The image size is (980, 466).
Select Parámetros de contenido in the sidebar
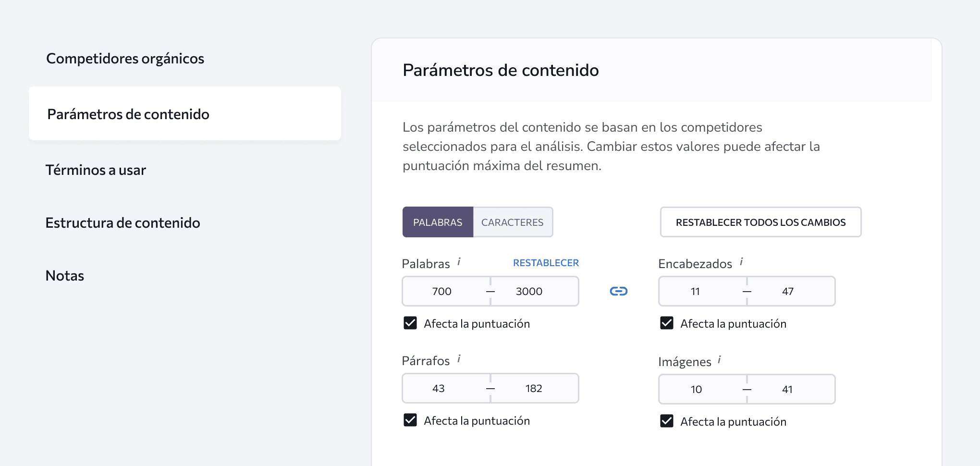(x=128, y=114)
